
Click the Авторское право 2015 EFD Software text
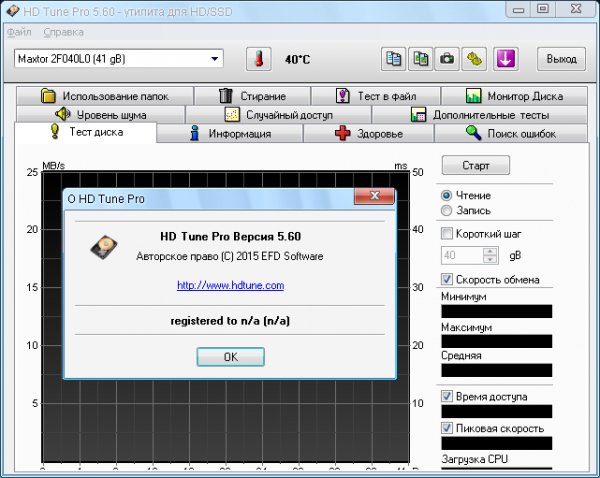[230, 256]
